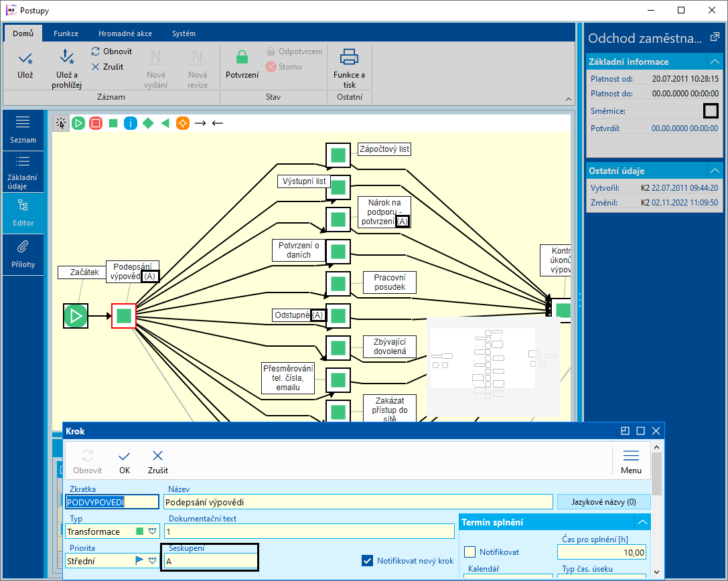Click the Začátek start node

pos(76,316)
